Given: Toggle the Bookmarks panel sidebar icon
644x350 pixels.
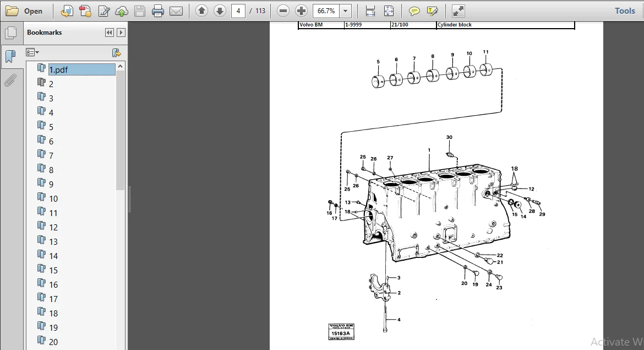Looking at the screenshot, I should [10, 56].
